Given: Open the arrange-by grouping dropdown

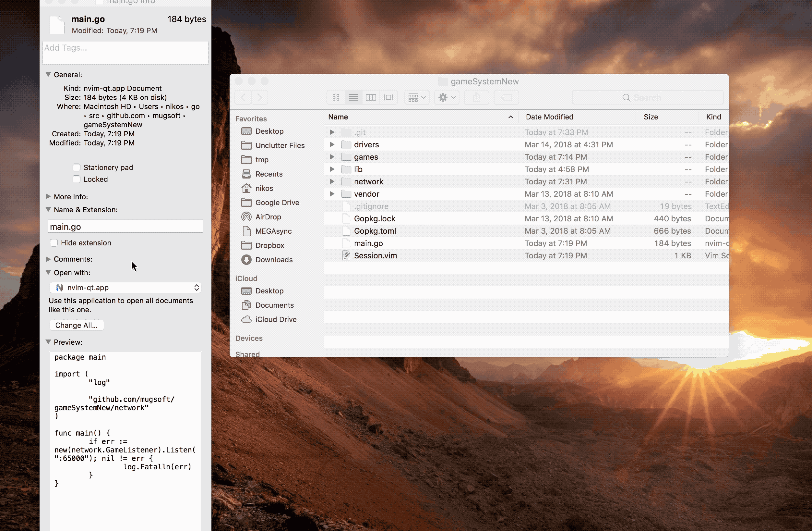Looking at the screenshot, I should coord(417,98).
